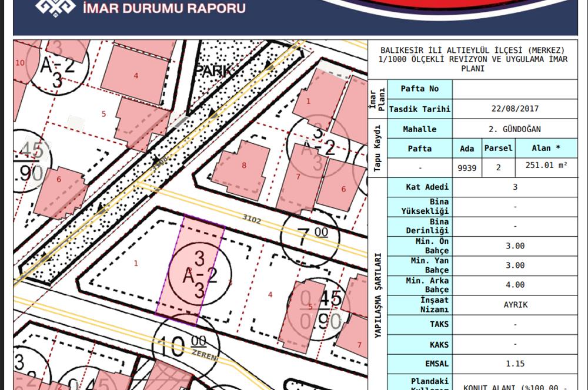
Task: Select the "3108" street label on the map
Action: point(159,164)
